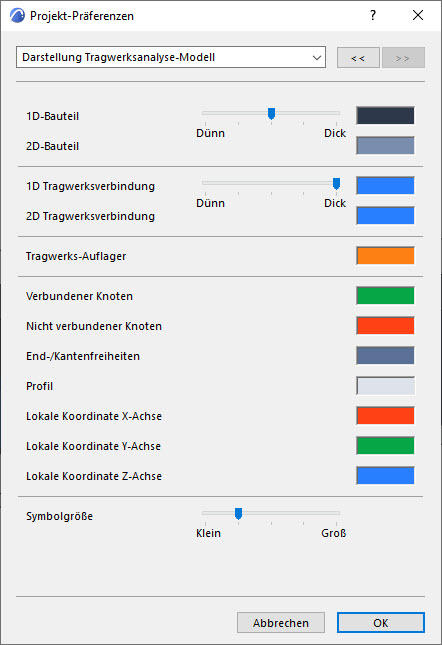
Task: Change Lokale Koordinate Z-Achse blue color
Action: [385, 476]
